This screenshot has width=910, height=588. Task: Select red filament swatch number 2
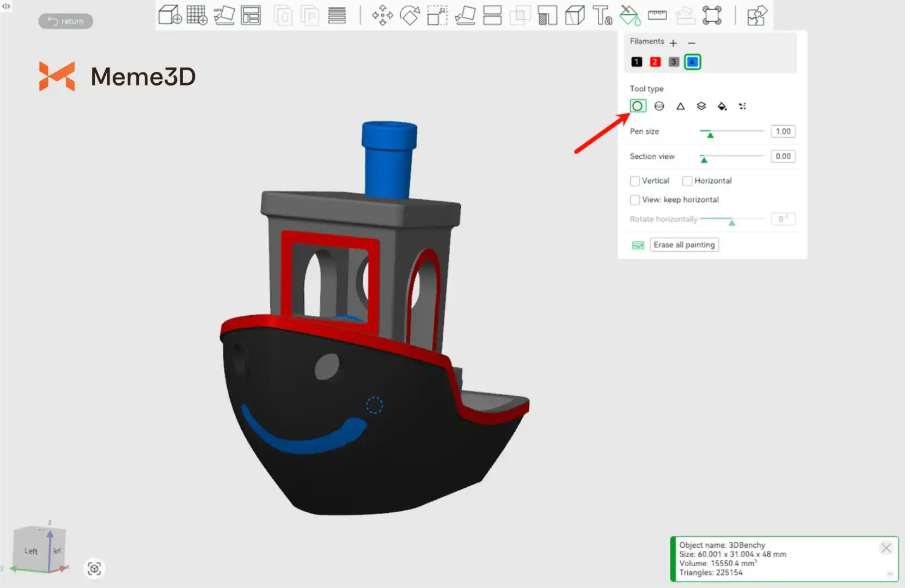tap(655, 62)
